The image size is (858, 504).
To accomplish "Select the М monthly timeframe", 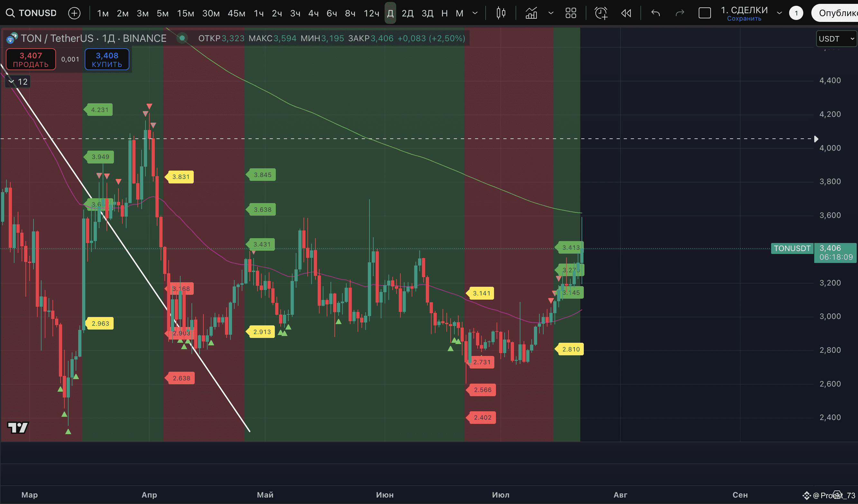I will coord(459,13).
